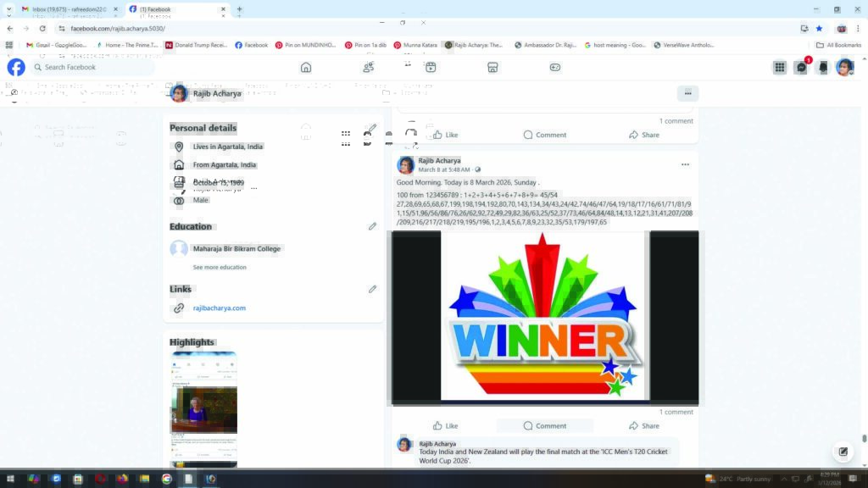Image resolution: width=868 pixels, height=488 pixels.
Task: Click the Facebook logo
Action: [x=16, y=68]
